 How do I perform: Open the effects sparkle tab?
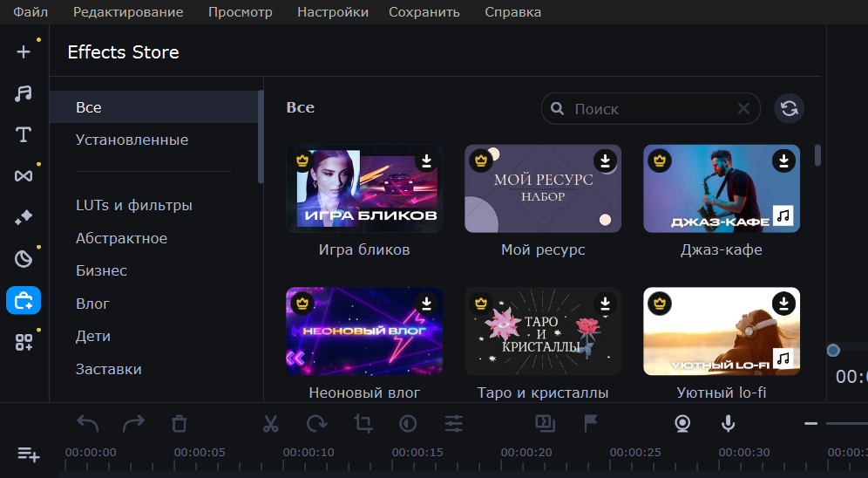pos(24,218)
